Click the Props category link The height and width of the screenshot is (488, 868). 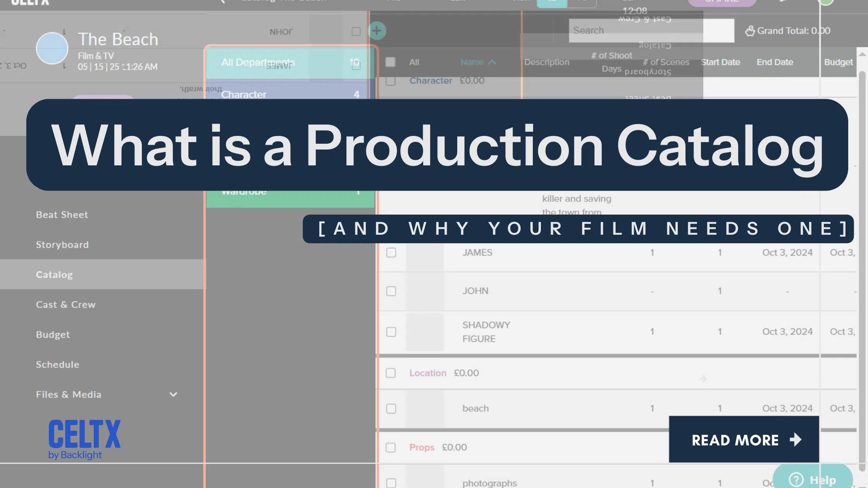[x=422, y=447]
